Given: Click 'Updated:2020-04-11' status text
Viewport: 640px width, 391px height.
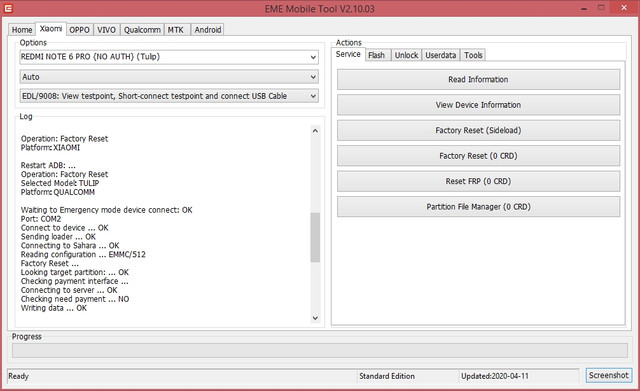Looking at the screenshot, I should click(495, 376).
